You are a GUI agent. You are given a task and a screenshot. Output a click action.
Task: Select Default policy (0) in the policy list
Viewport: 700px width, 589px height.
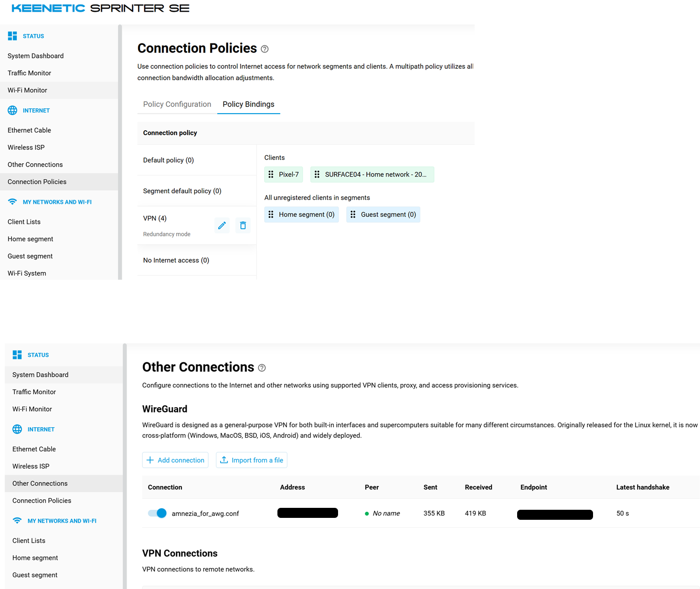pos(197,160)
